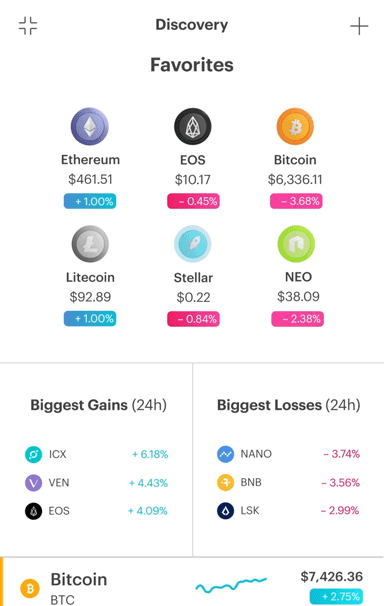Select ICX icon in Biggest Gains
The width and height of the screenshot is (384, 606).
click(x=34, y=454)
